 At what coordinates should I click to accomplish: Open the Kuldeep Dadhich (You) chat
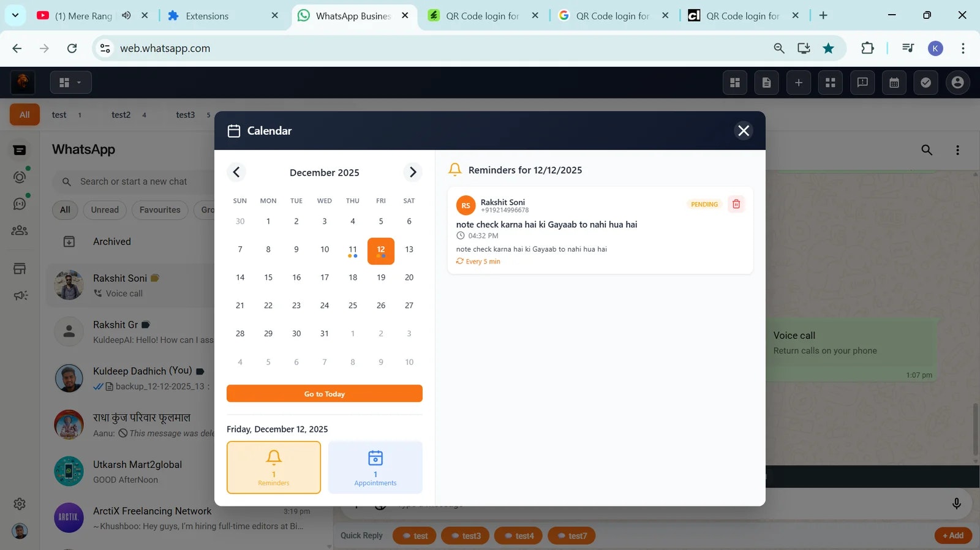point(130,379)
